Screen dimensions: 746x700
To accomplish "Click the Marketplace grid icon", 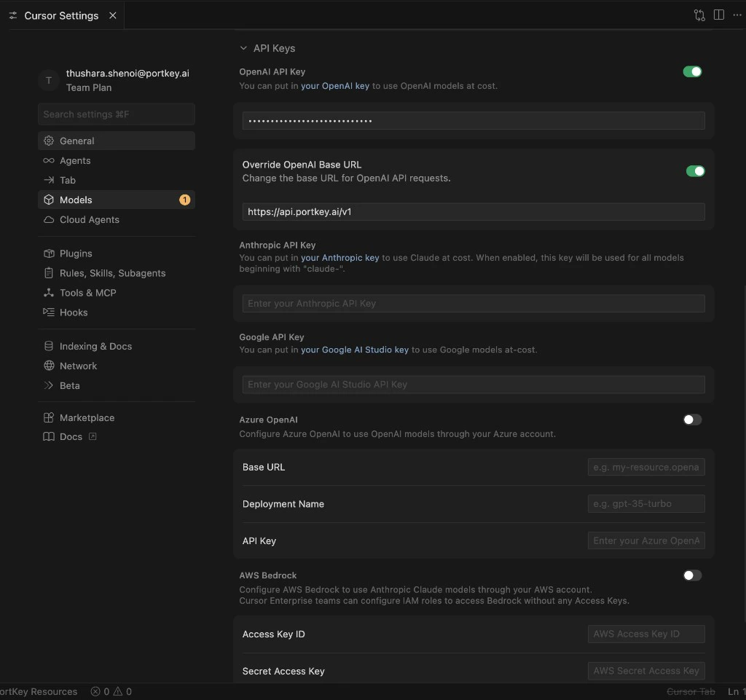I will click(x=49, y=418).
